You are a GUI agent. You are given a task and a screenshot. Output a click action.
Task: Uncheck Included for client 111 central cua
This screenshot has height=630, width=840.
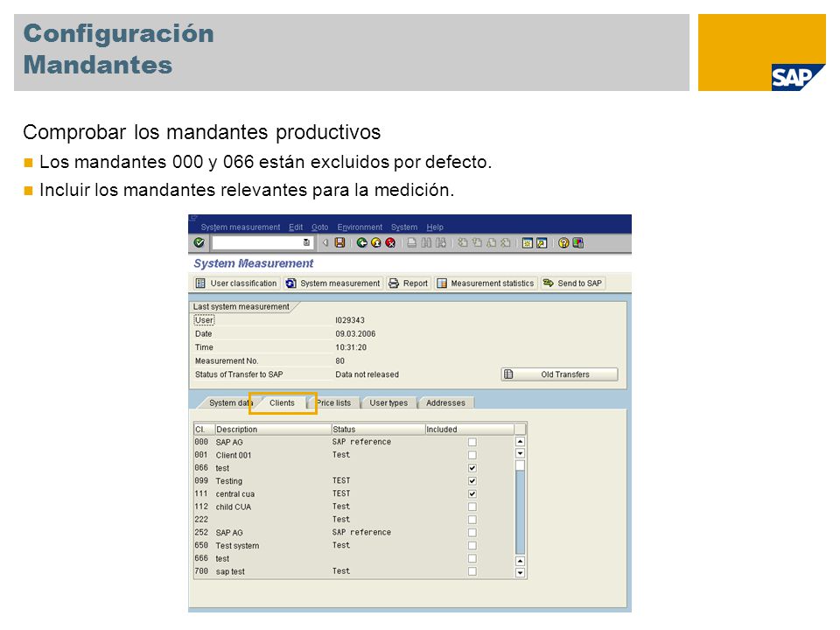pos(472,493)
